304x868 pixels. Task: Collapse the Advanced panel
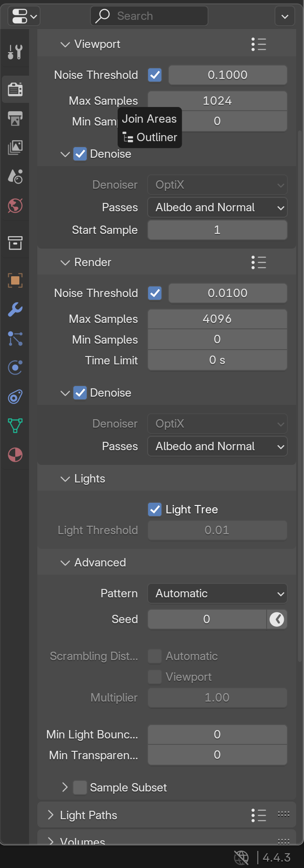[x=65, y=563]
